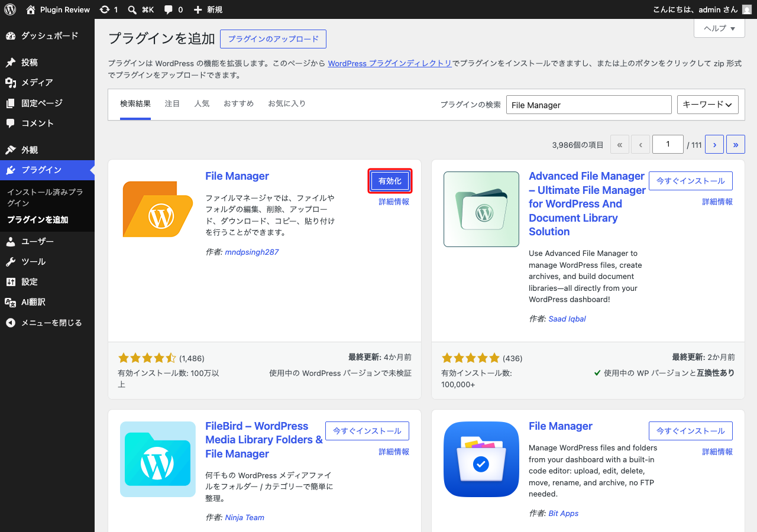Open Advanced File Manager title link
757x532 pixels.
pyautogui.click(x=587, y=204)
